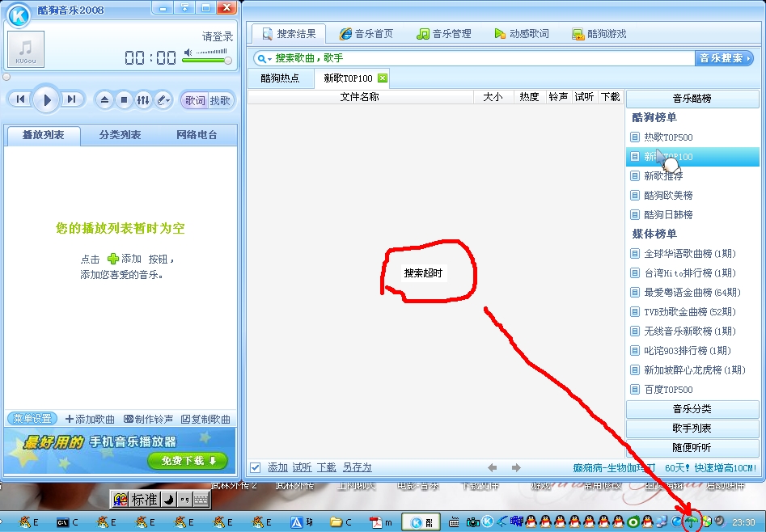The height and width of the screenshot is (532, 766).
Task: Click the eject/open file button
Action: pyautogui.click(x=104, y=100)
